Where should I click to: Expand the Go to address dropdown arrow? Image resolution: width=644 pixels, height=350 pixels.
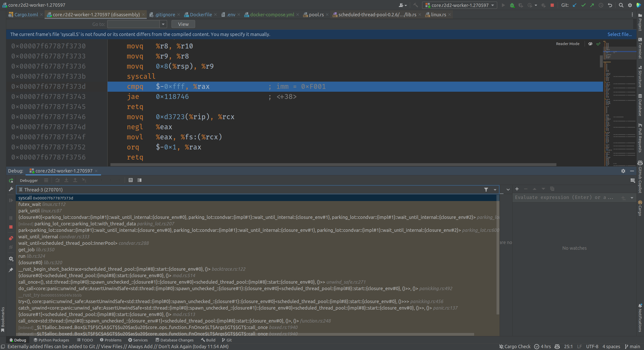163,24
